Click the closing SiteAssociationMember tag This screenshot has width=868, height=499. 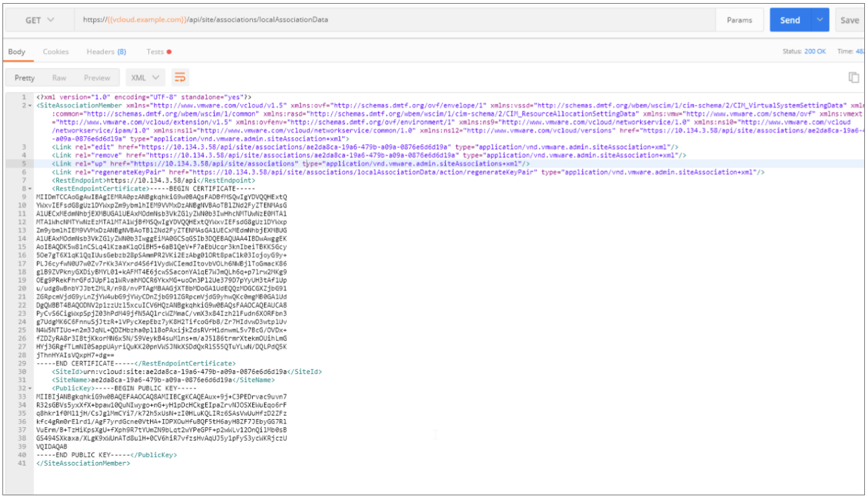[x=83, y=464]
